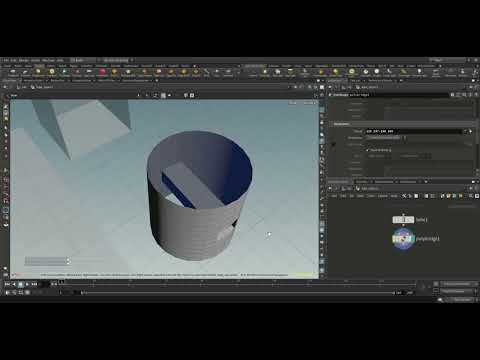Image resolution: width=480 pixels, height=360 pixels.
Task: Open the No cam viewport dropdown
Action: [309, 103]
